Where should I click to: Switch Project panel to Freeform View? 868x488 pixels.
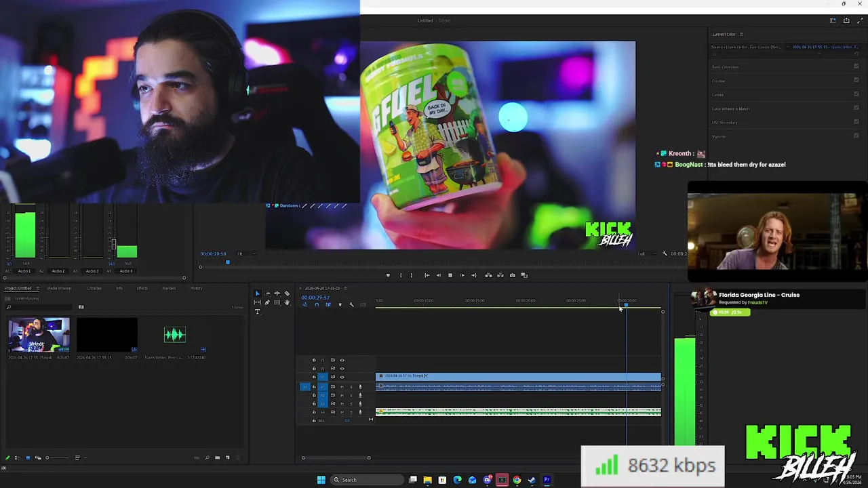[38, 457]
